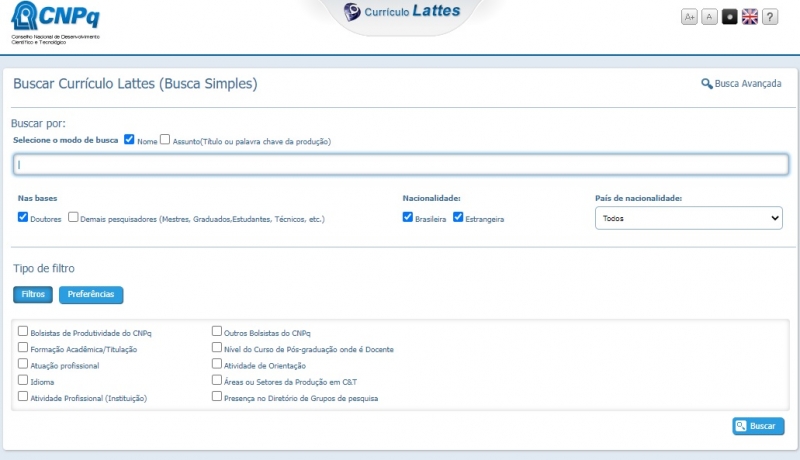
Task: Click the search text input field
Action: [400, 165]
